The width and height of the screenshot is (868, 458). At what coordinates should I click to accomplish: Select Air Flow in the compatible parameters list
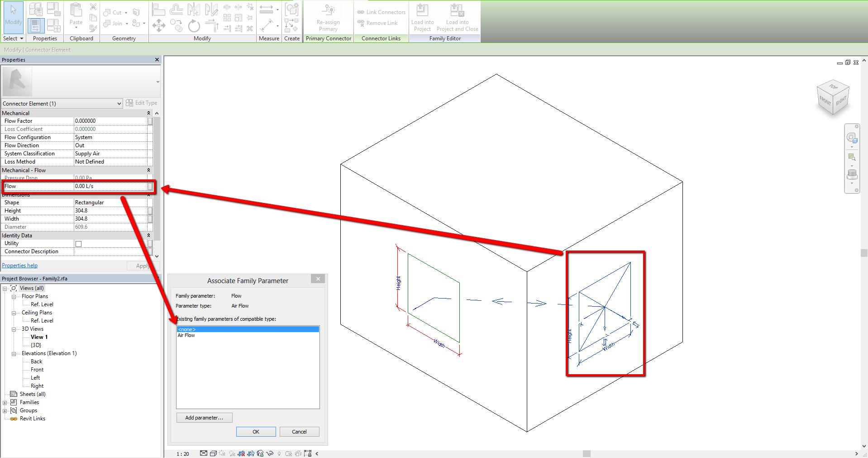point(186,335)
